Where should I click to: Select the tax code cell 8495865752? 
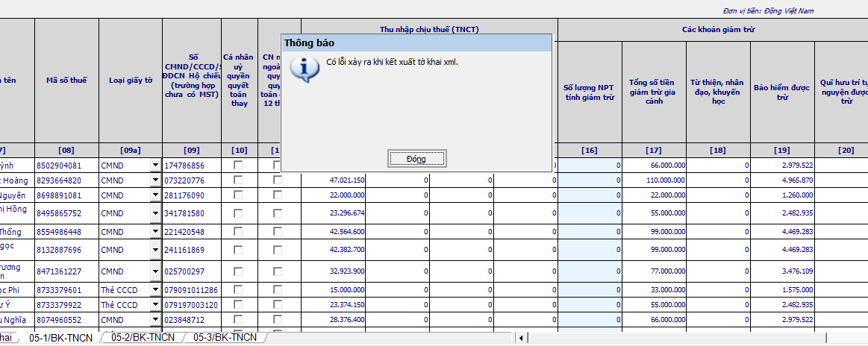point(66,213)
